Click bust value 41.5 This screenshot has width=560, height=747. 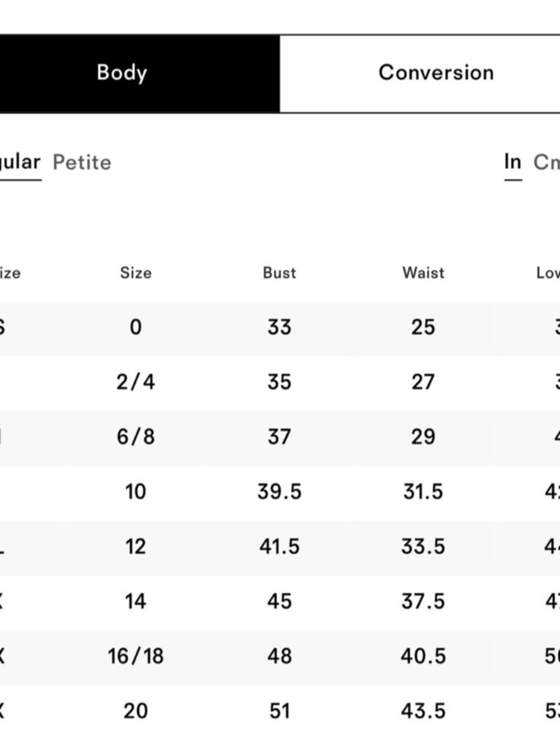(279, 547)
